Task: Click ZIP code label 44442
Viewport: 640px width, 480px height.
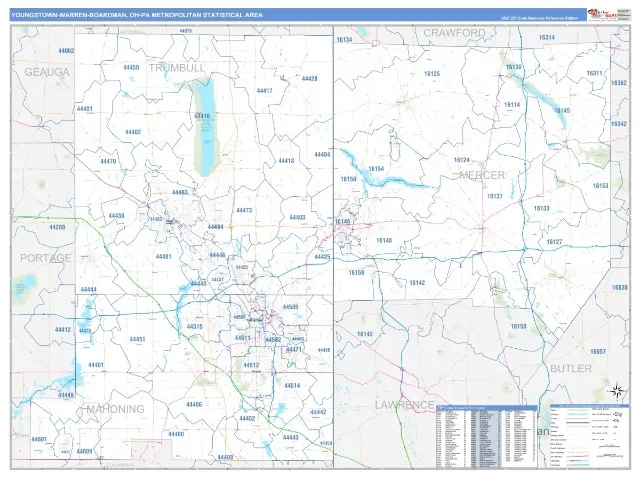Action: pyautogui.click(x=318, y=412)
